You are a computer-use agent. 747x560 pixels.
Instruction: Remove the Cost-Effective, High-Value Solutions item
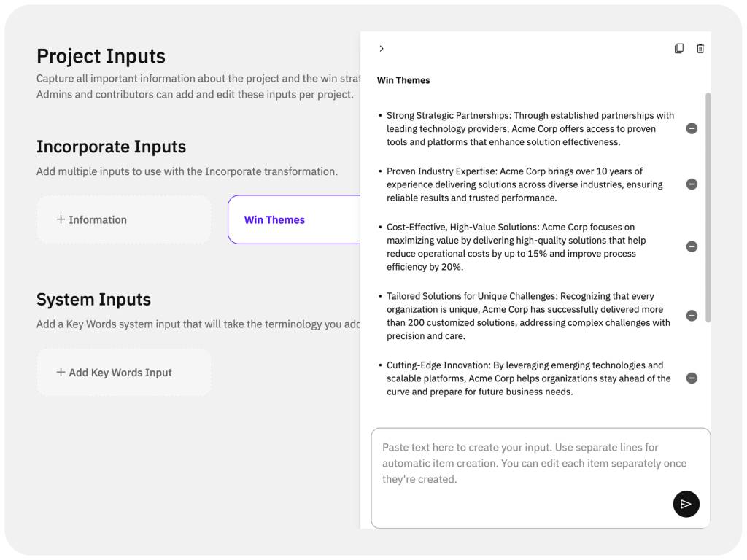coord(692,246)
